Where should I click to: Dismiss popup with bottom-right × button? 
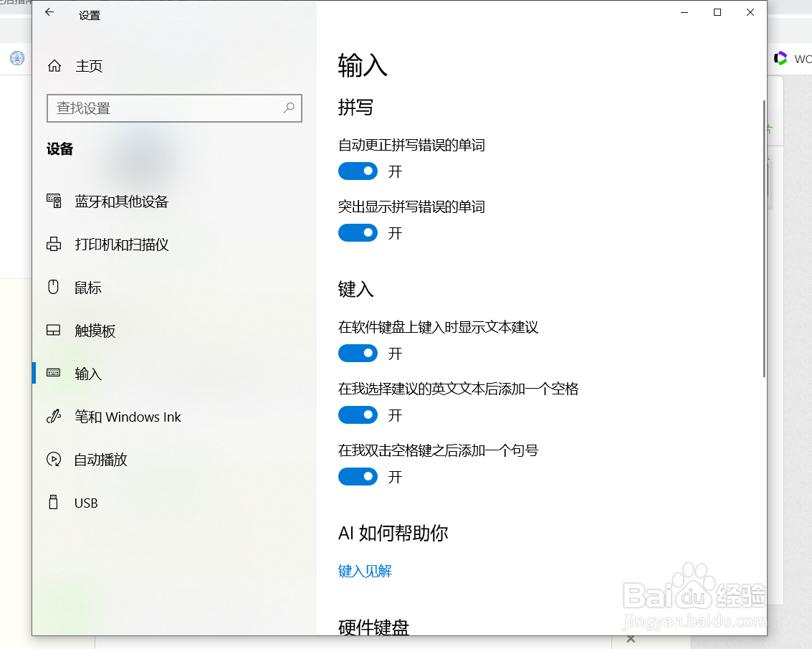tap(630, 638)
